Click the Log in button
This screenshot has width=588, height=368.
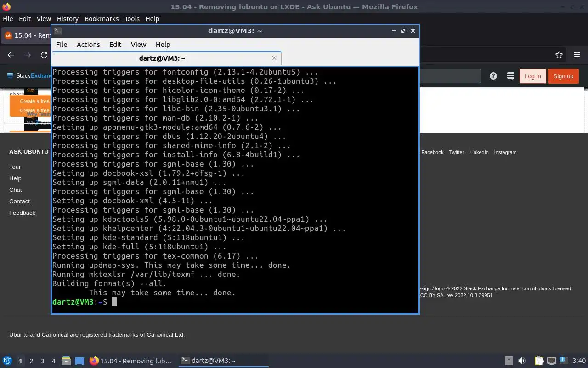click(x=532, y=76)
